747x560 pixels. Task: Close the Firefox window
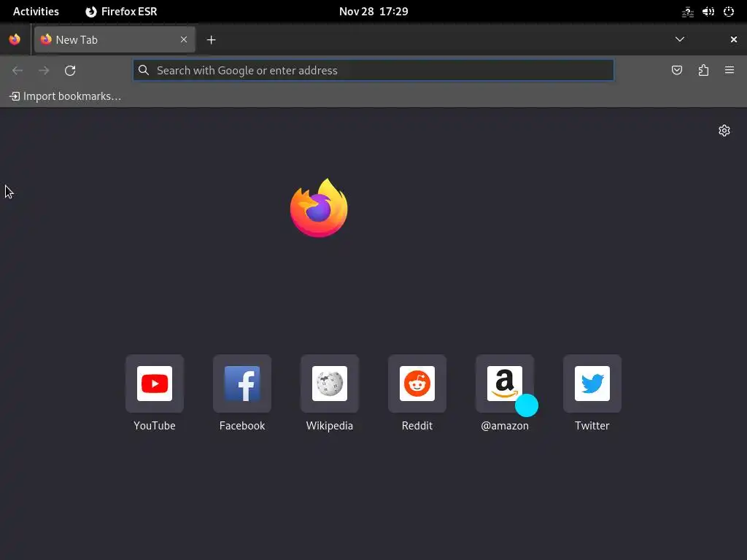(734, 39)
